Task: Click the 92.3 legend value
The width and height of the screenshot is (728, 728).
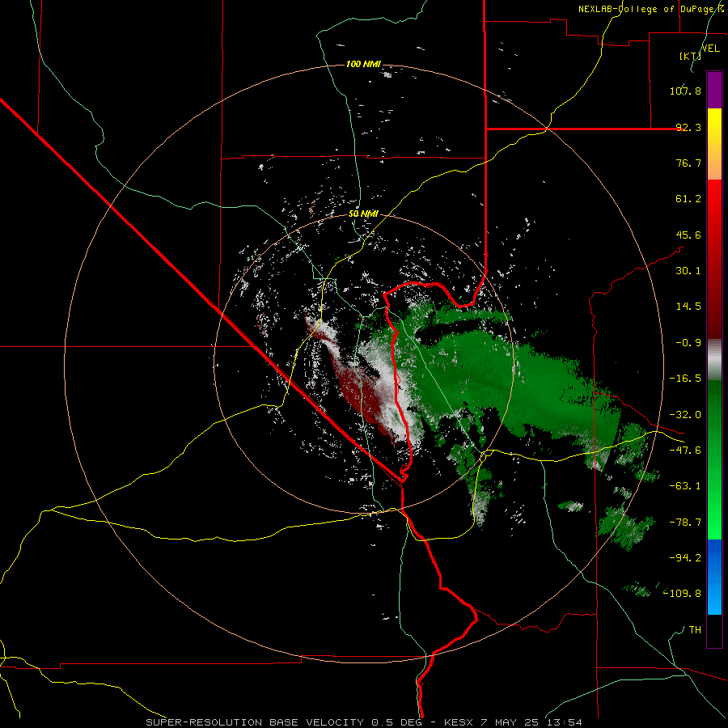Action: [x=688, y=127]
